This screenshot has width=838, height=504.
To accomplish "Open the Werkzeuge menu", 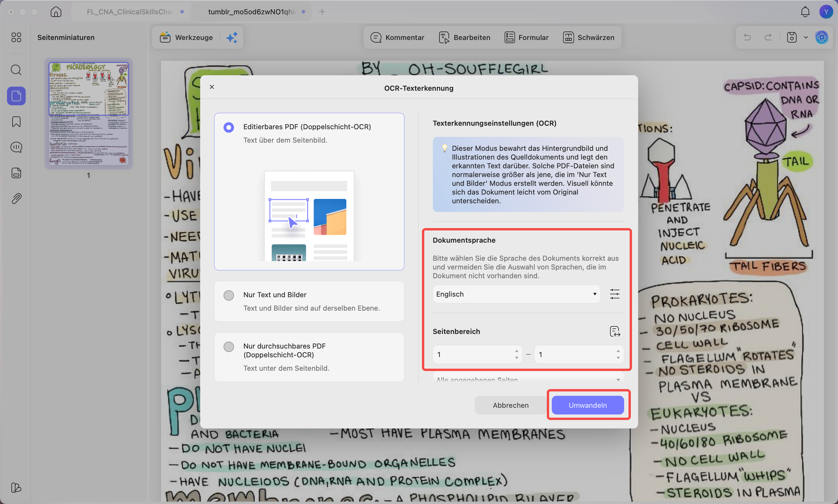I will pos(186,37).
